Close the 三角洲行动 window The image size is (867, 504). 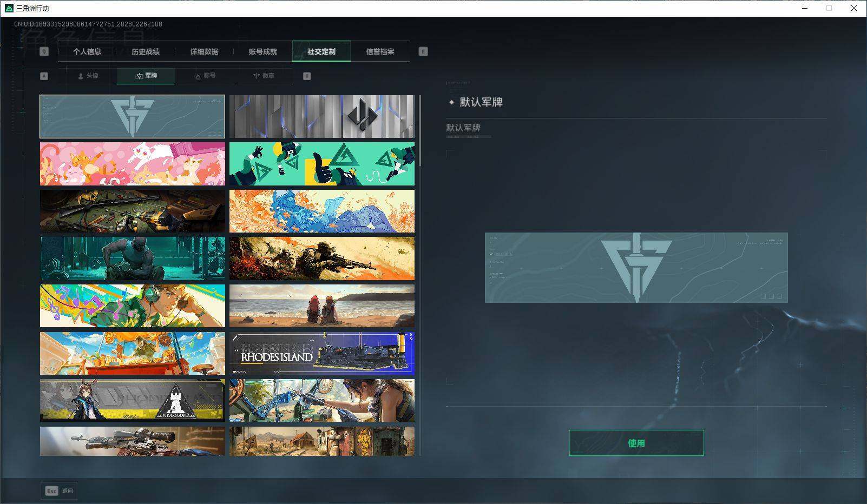[x=854, y=8]
